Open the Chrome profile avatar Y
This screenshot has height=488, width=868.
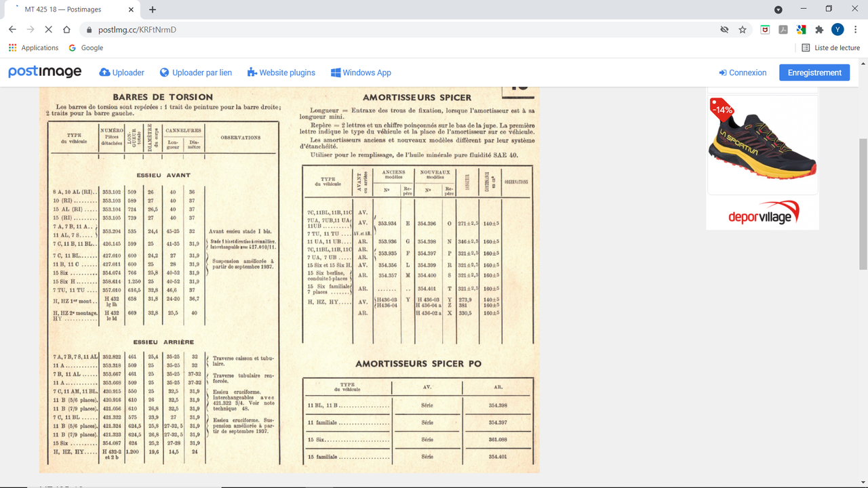[x=837, y=30]
